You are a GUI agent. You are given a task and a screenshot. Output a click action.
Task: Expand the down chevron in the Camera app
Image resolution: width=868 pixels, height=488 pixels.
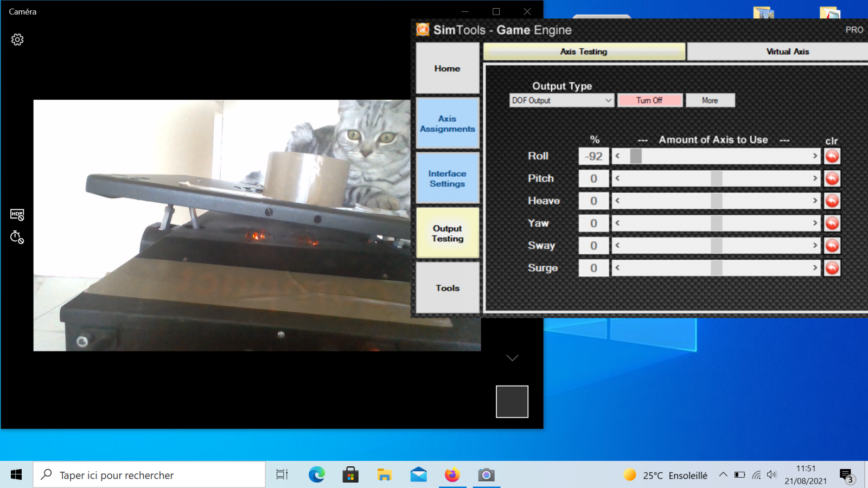[512, 357]
